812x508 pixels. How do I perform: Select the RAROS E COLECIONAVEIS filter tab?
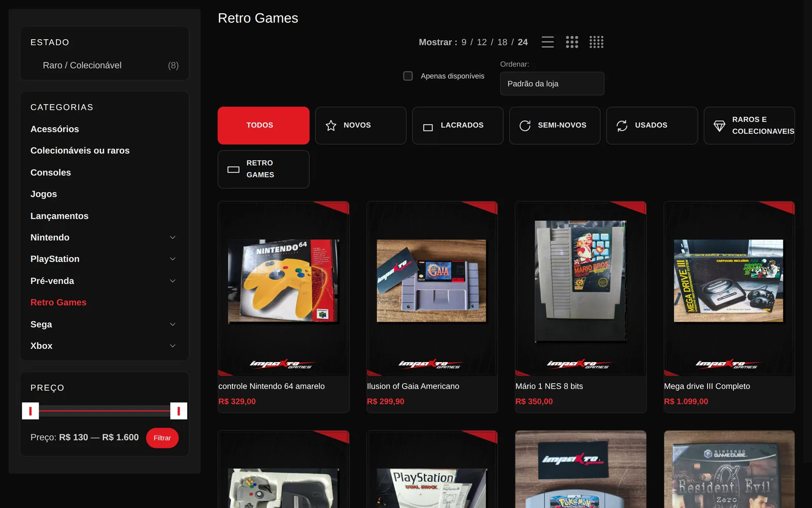click(x=750, y=125)
